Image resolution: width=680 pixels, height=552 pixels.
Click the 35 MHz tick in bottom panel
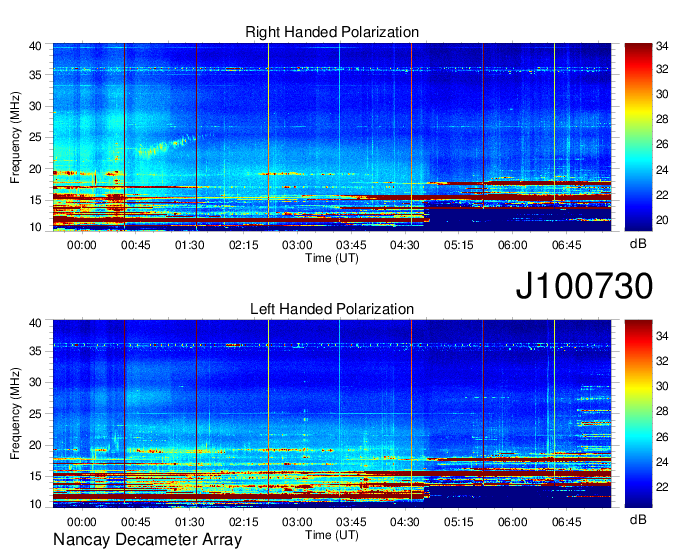coord(35,351)
